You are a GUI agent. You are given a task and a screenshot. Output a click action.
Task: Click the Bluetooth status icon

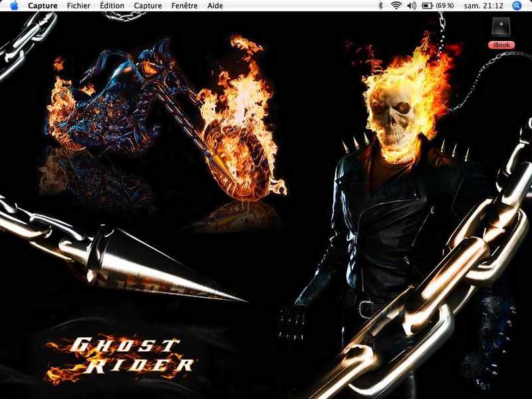tap(380, 5)
